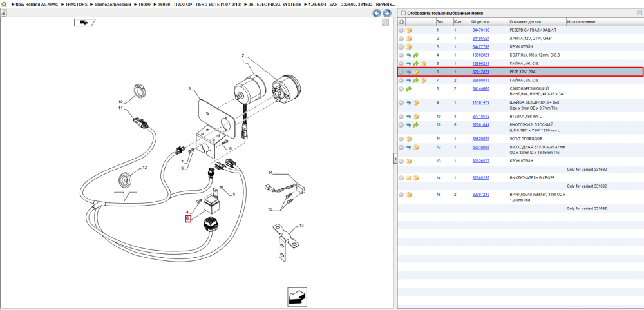Select callout 3 on the diagram

click(x=190, y=89)
